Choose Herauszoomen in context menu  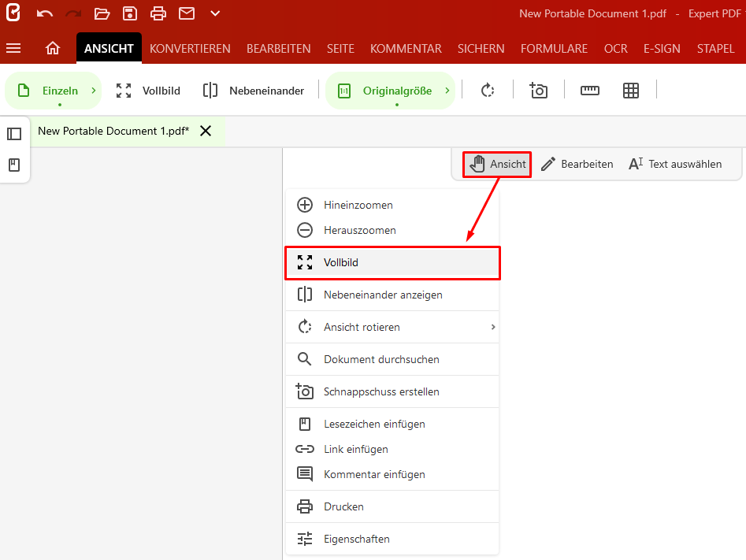click(x=392, y=230)
